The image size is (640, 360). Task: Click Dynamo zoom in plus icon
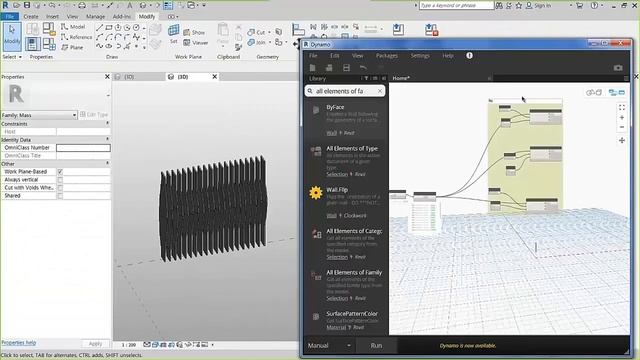[x=622, y=118]
